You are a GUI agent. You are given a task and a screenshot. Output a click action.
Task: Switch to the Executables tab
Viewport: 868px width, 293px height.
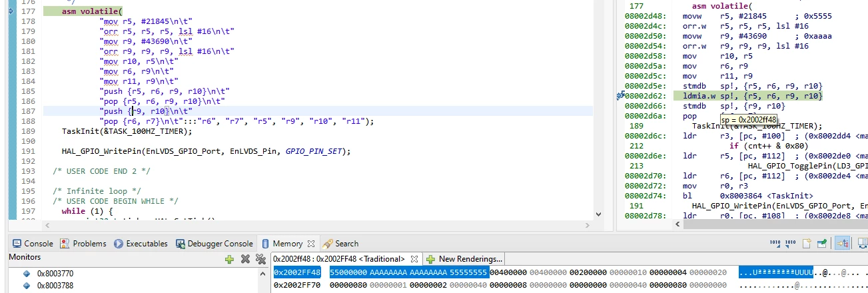(x=141, y=244)
